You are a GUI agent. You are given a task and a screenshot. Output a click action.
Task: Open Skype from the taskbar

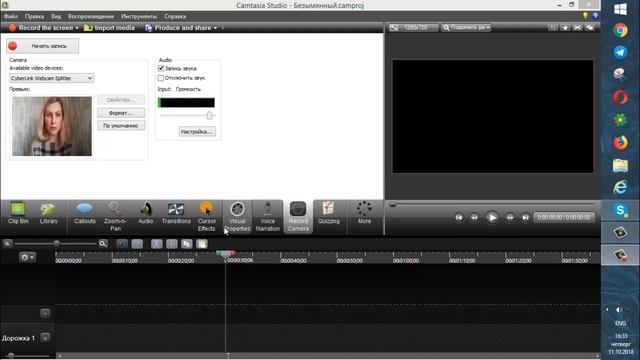(620, 210)
